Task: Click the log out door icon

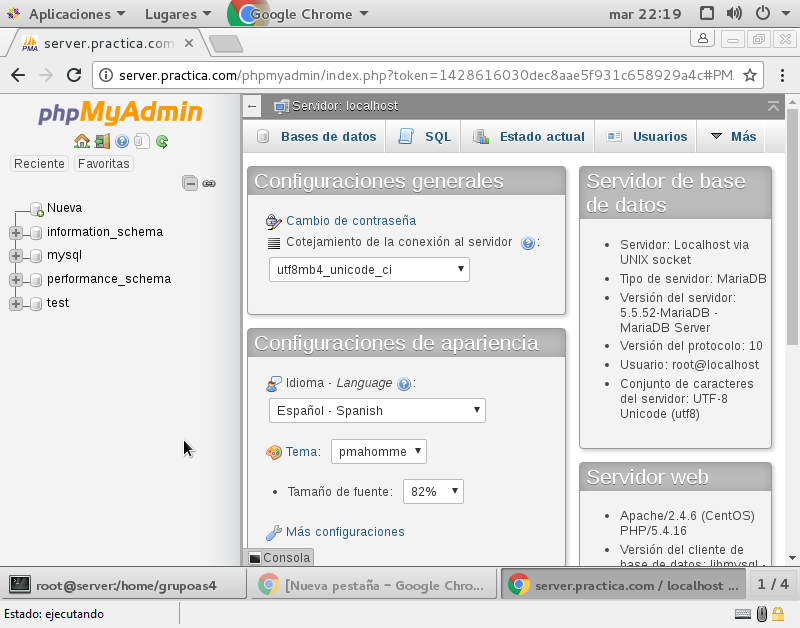Action: [101, 141]
